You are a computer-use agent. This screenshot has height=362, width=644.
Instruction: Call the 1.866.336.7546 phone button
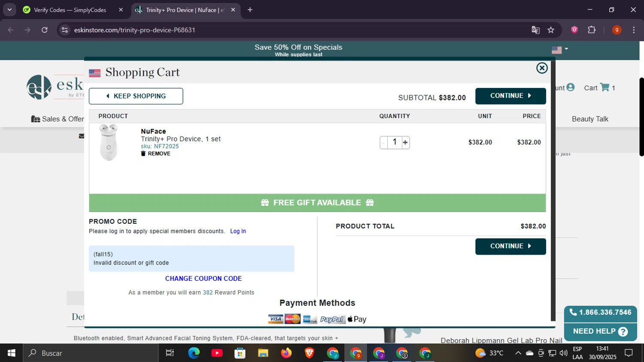[x=600, y=313]
